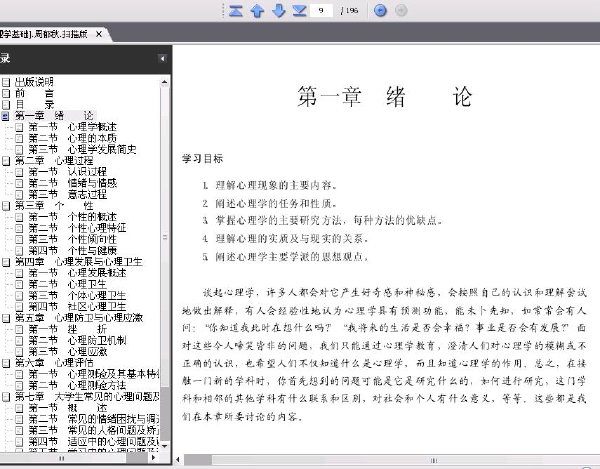The image size is (600, 469).
Task: Close the document tab
Action: point(99,34)
